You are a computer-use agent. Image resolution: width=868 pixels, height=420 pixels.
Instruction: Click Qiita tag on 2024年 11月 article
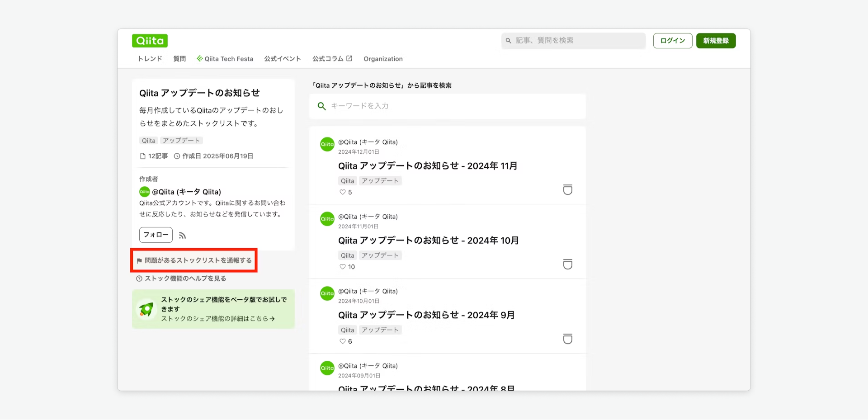coord(348,181)
